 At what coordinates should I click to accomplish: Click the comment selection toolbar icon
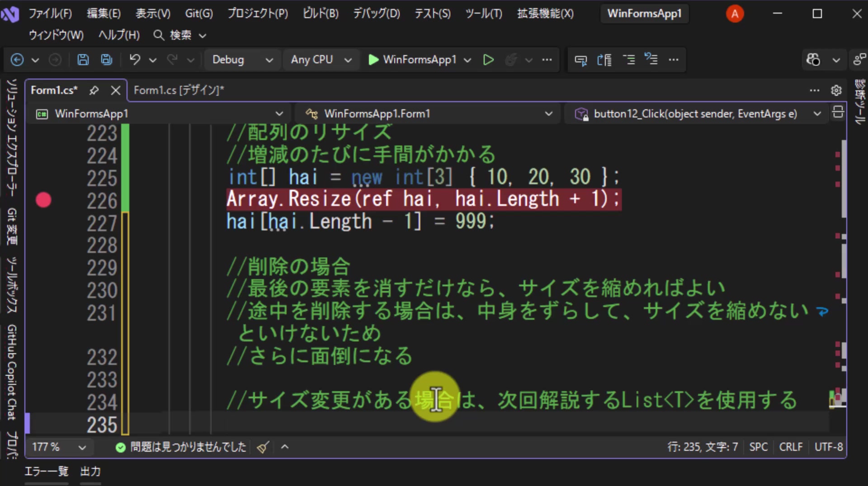pyautogui.click(x=580, y=60)
